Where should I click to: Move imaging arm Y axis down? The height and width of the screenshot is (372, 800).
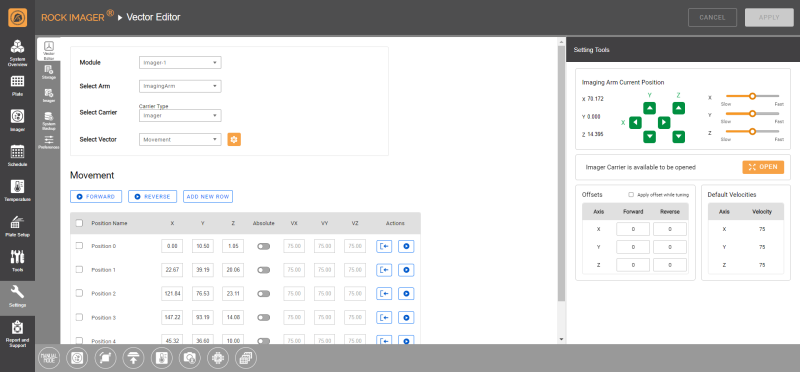pos(649,137)
